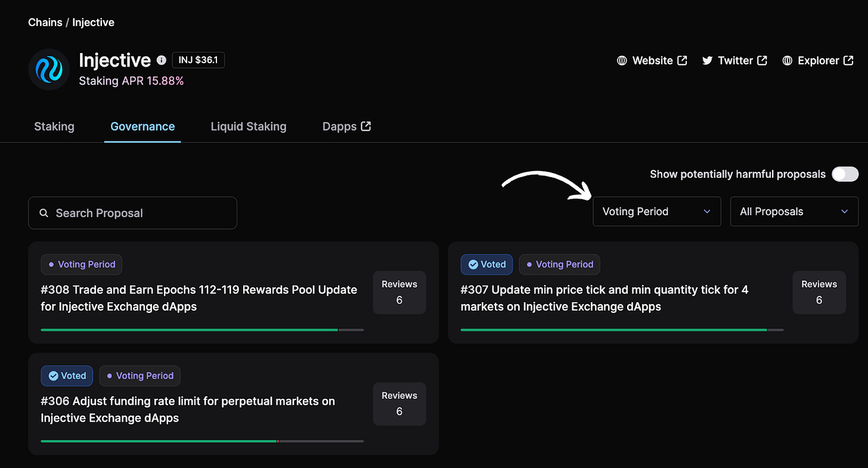Screen dimensions: 868x468
Task: Open proposal #307 Update min price tick
Action: coord(604,298)
